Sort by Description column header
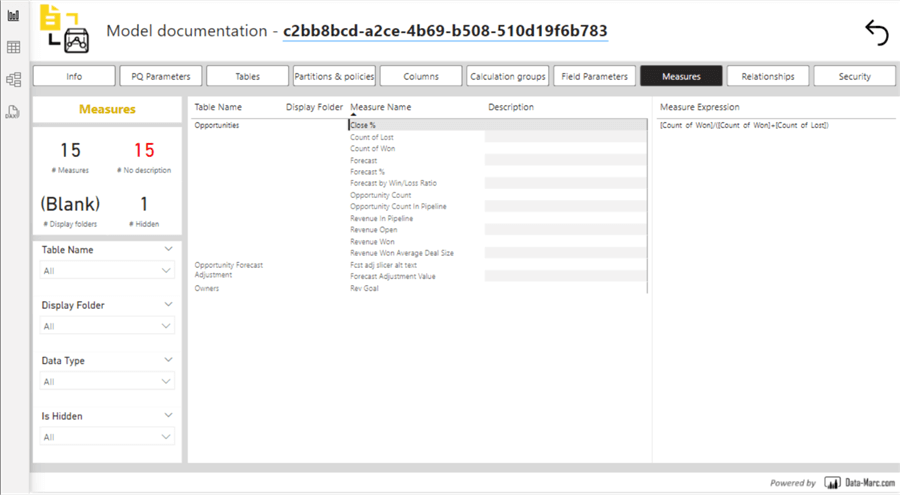This screenshot has width=900, height=495. (x=511, y=107)
